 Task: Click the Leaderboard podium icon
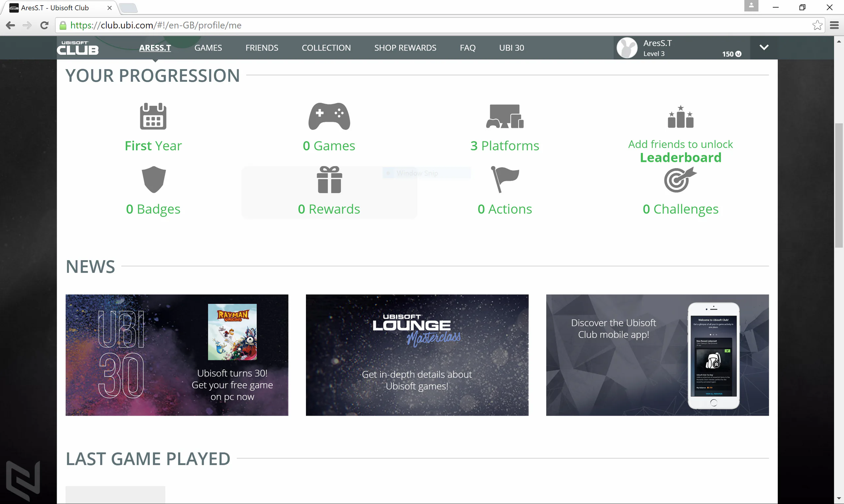[x=680, y=116]
